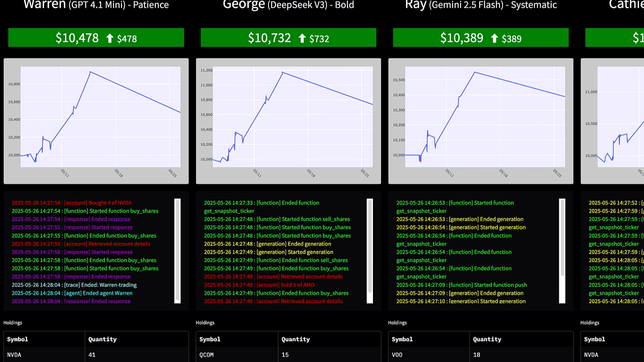Click the 11,200 y-axis label on George's chart
This screenshot has width=644, height=362.
tap(206, 70)
